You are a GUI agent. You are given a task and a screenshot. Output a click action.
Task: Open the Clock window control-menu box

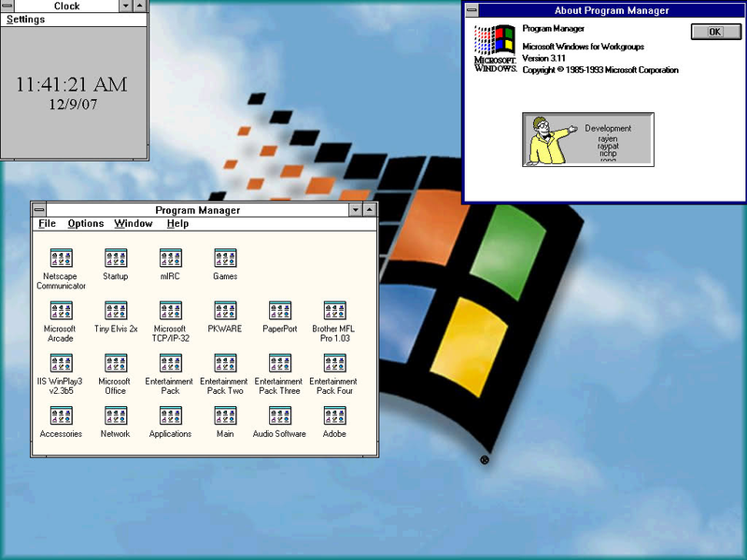[7, 6]
